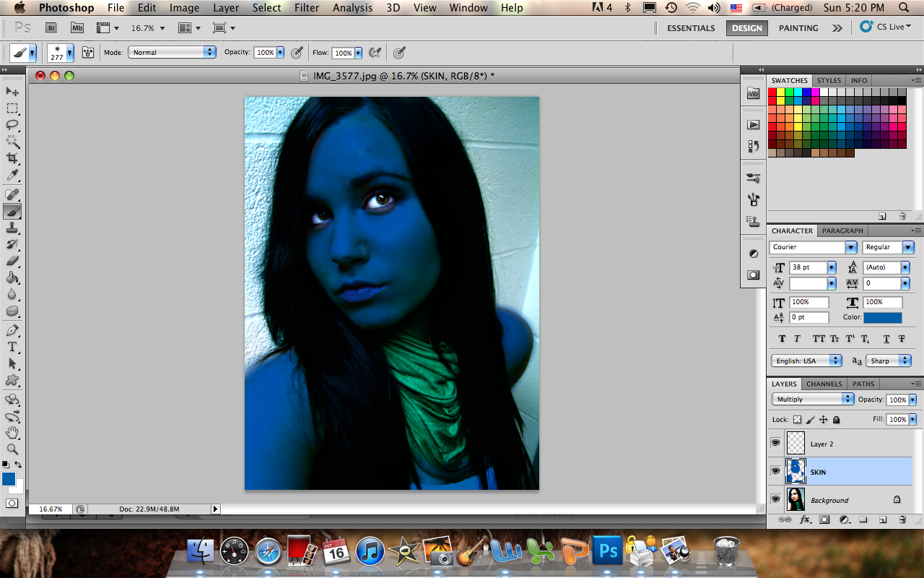Toggle lock transparent pixels
Screen dimensions: 924x578
tap(797, 419)
